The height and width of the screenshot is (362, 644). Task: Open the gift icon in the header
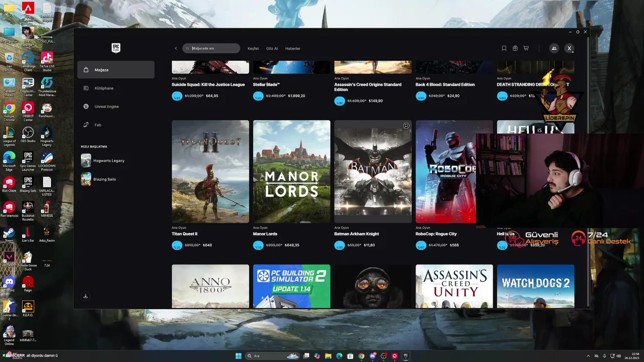click(515, 48)
